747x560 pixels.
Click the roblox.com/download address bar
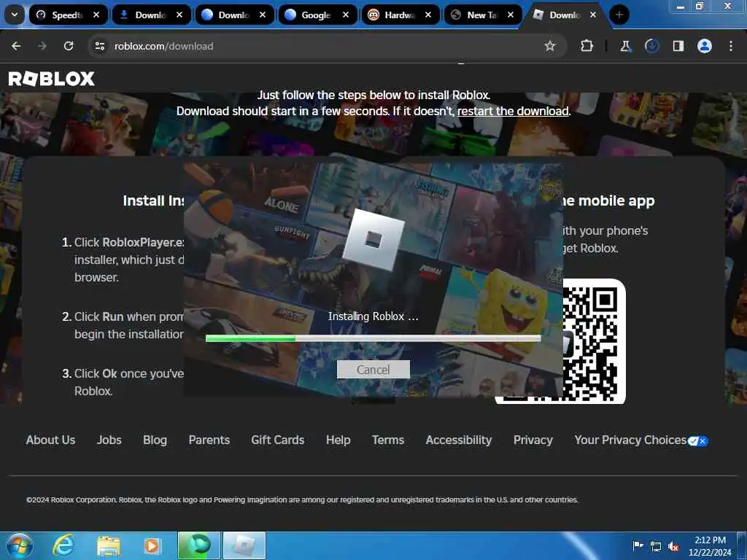tap(327, 46)
